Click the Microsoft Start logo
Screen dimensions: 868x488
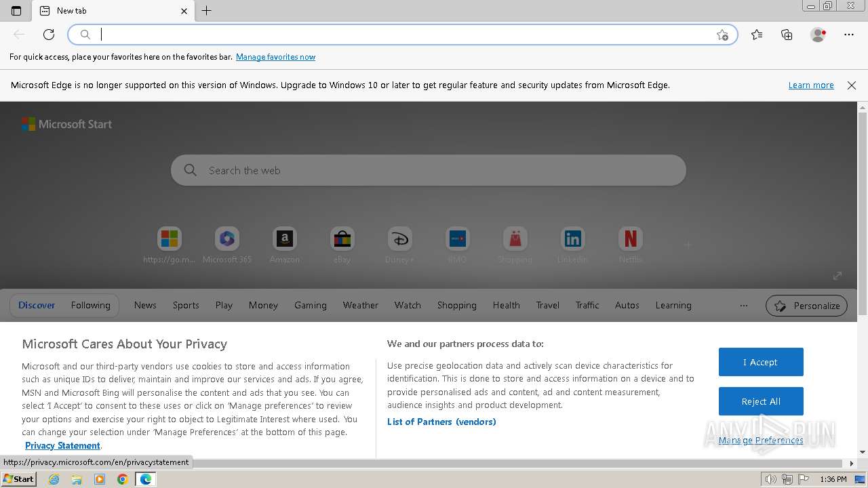pos(66,124)
